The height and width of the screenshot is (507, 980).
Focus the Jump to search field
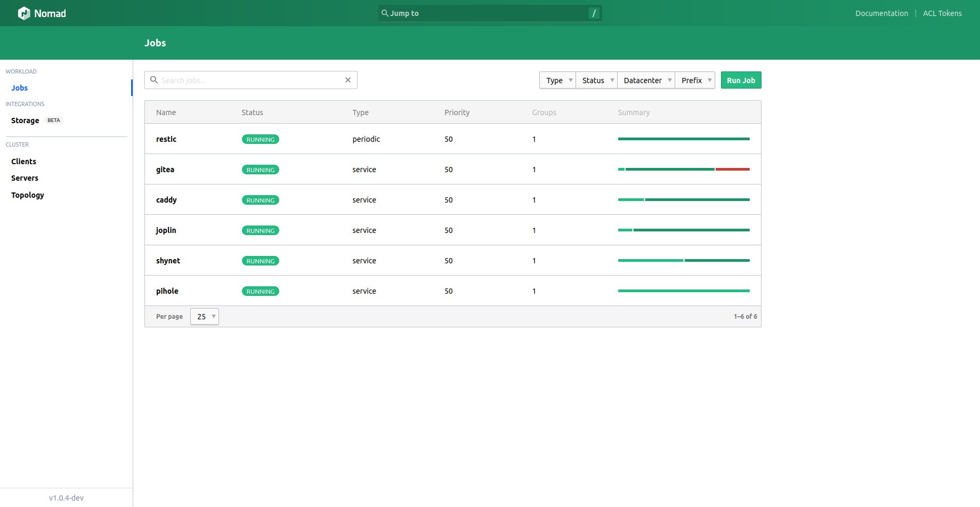point(490,13)
